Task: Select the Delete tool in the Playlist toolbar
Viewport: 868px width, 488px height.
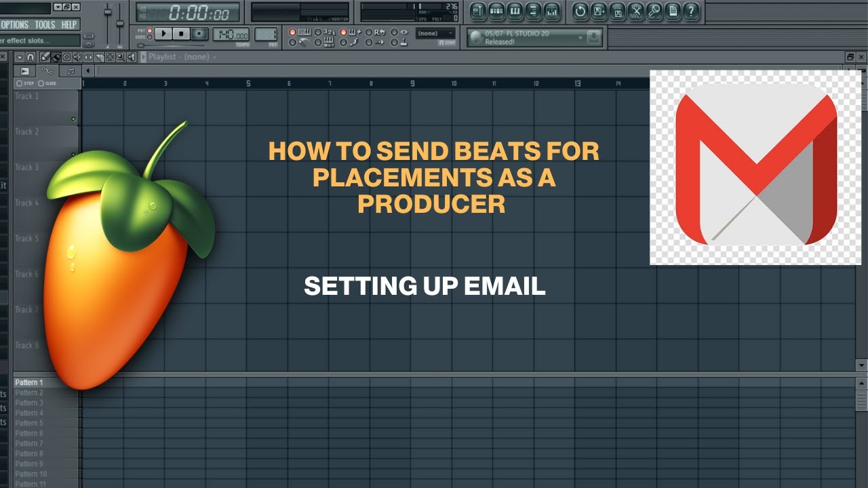Action: [66, 57]
